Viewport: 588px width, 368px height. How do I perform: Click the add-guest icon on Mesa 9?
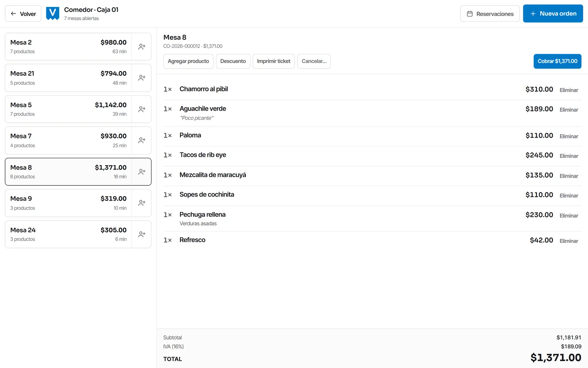point(141,203)
